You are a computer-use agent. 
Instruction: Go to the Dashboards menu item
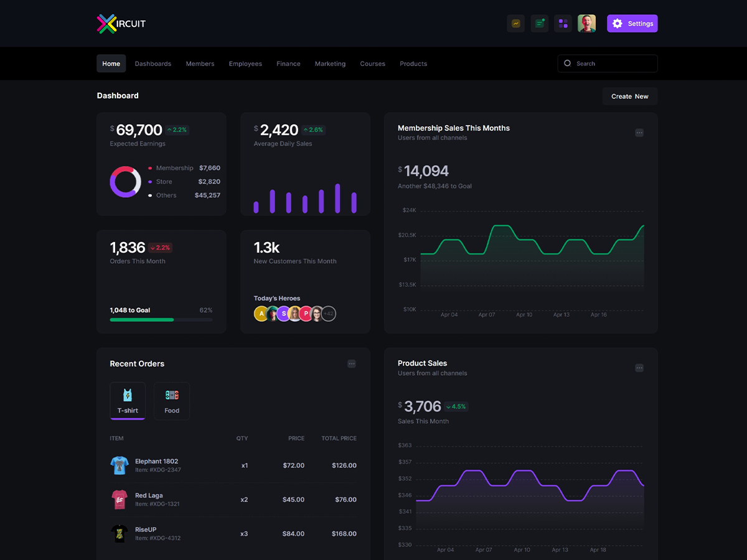(x=153, y=63)
